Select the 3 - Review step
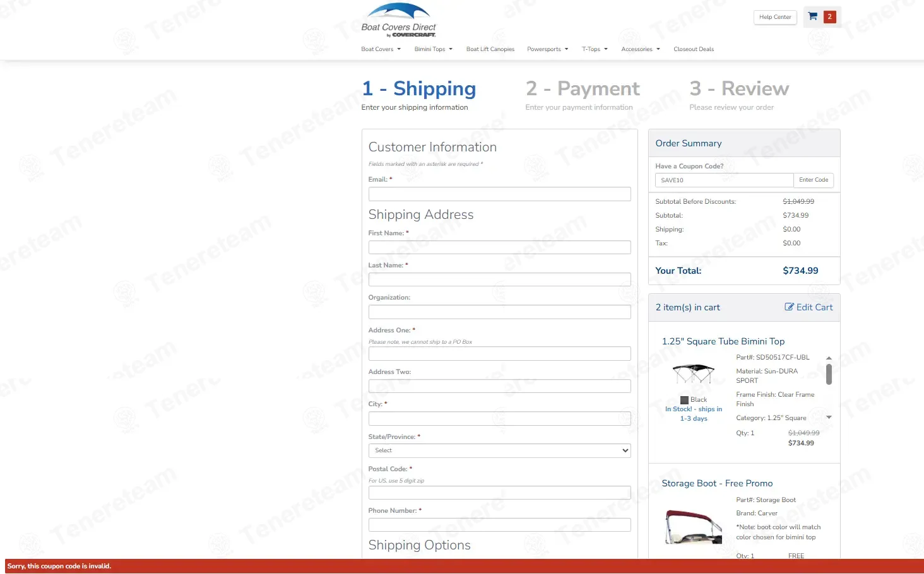The height and width of the screenshot is (574, 924). pyautogui.click(x=739, y=89)
